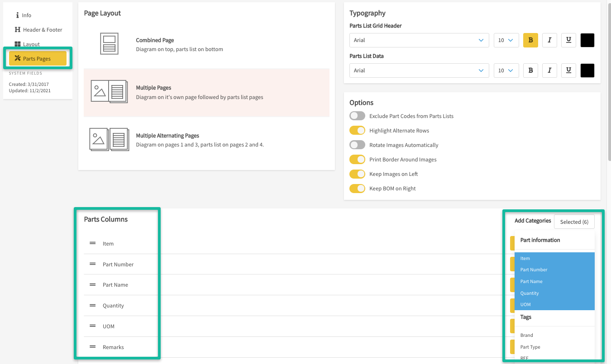Open the Add Categories Selected (6) dropdown
The height and width of the screenshot is (364, 611).
point(574,222)
